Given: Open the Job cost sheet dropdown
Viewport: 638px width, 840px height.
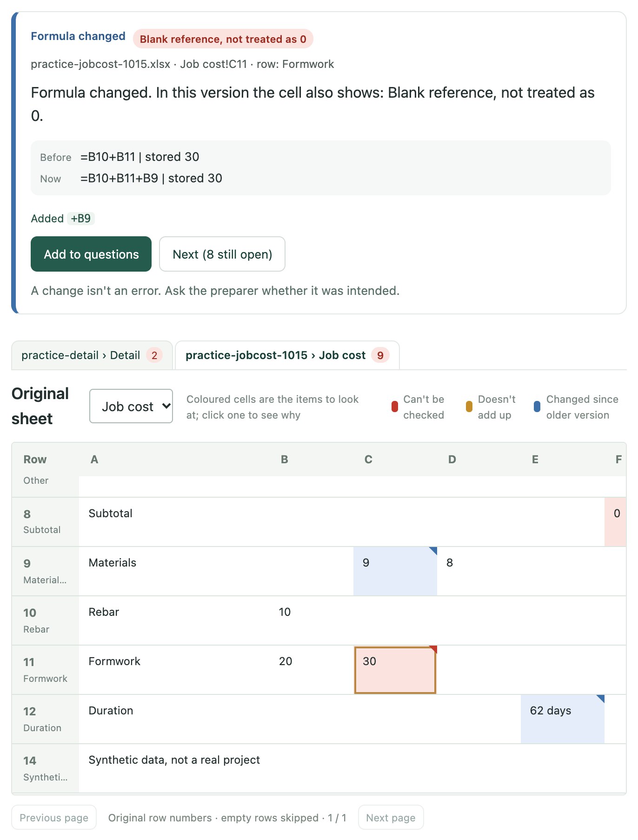Looking at the screenshot, I should click(131, 406).
